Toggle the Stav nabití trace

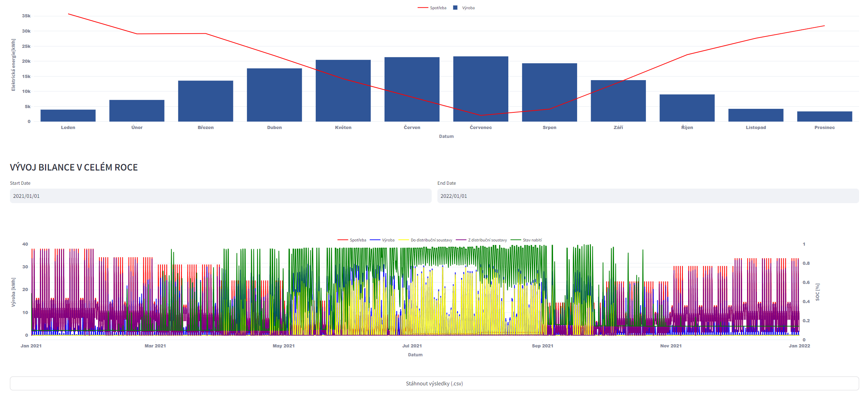526,240
